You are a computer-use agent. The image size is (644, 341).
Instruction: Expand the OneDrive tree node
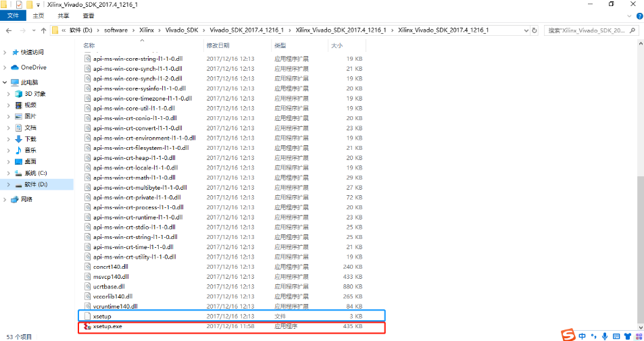pyautogui.click(x=5, y=68)
